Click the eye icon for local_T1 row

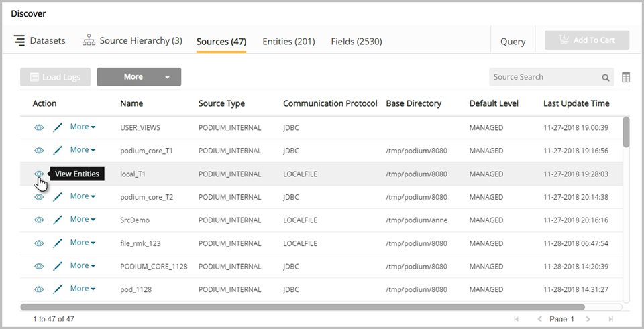coord(39,174)
